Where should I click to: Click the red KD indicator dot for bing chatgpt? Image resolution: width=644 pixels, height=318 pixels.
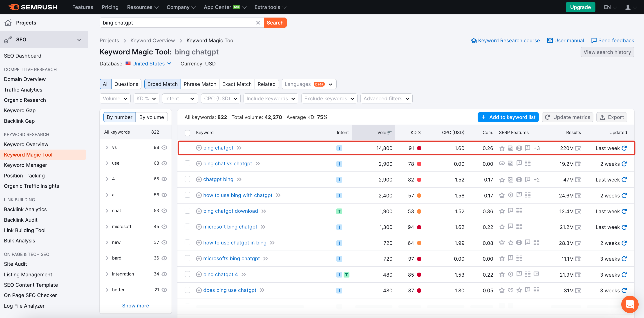[419, 148]
